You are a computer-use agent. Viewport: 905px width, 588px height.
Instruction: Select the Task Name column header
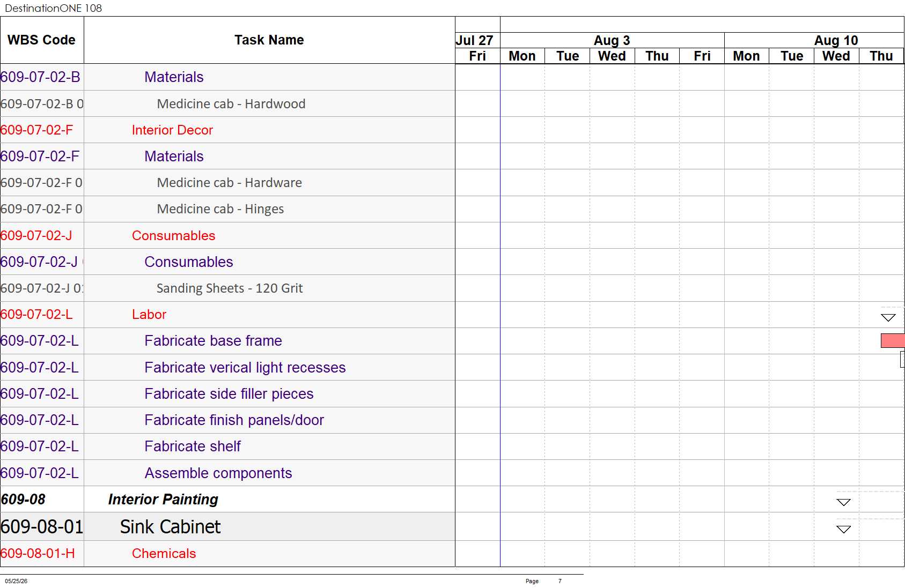pyautogui.click(x=269, y=40)
